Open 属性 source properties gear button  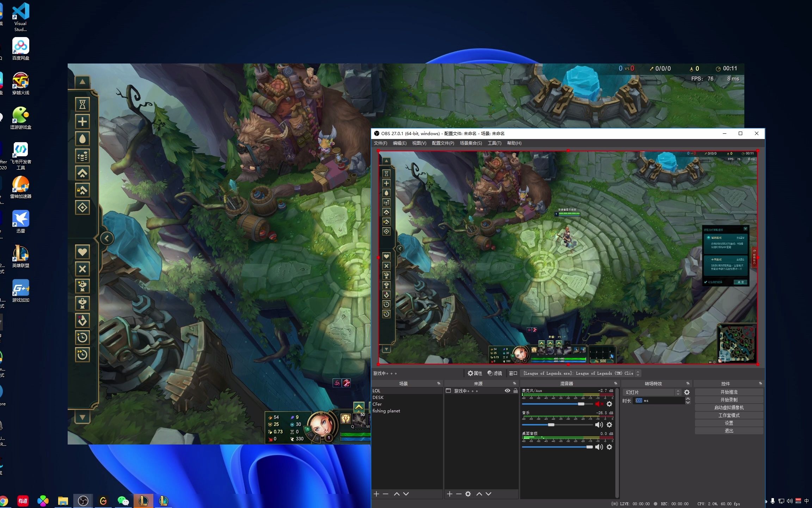(475, 373)
